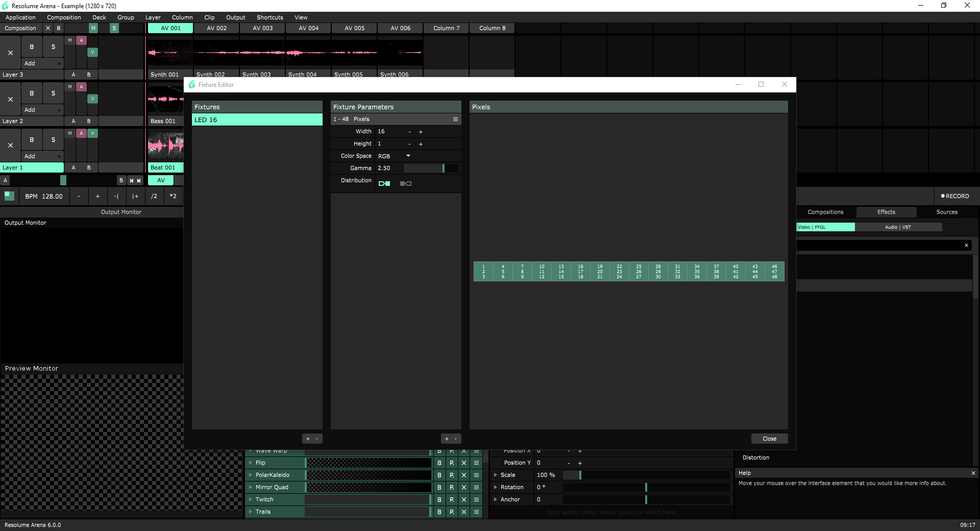The width and height of the screenshot is (980, 531).
Task: Select the LED 16 fixture
Action: coord(257,120)
